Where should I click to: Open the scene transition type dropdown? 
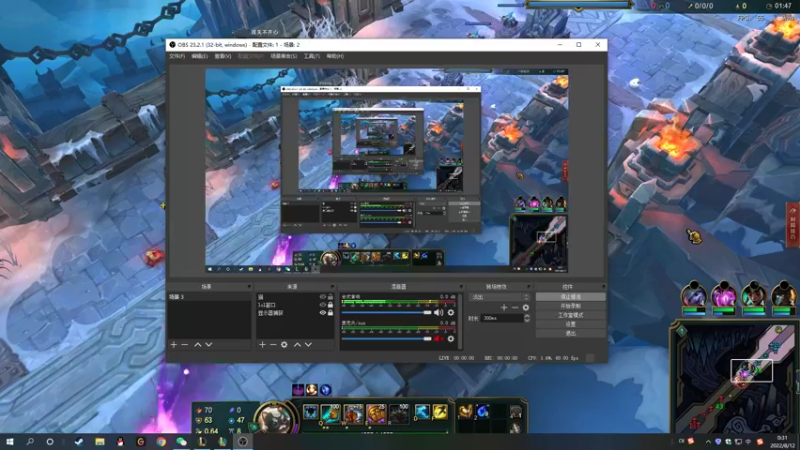click(500, 297)
